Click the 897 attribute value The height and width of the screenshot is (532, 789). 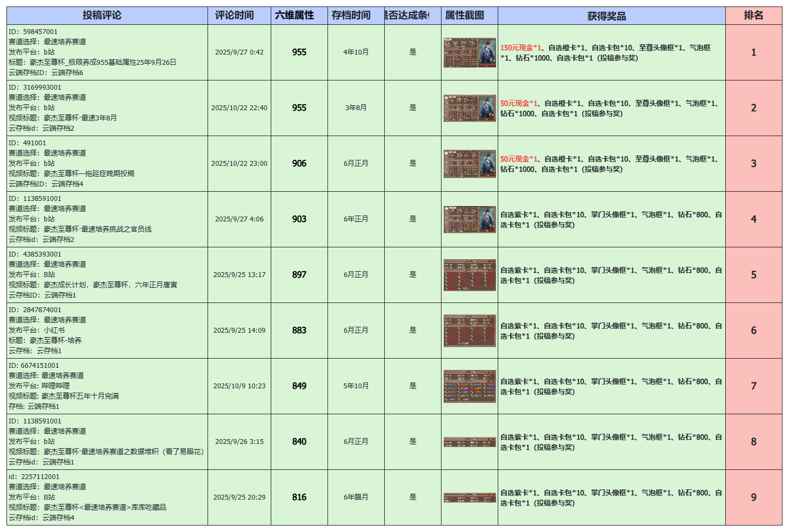tap(299, 275)
